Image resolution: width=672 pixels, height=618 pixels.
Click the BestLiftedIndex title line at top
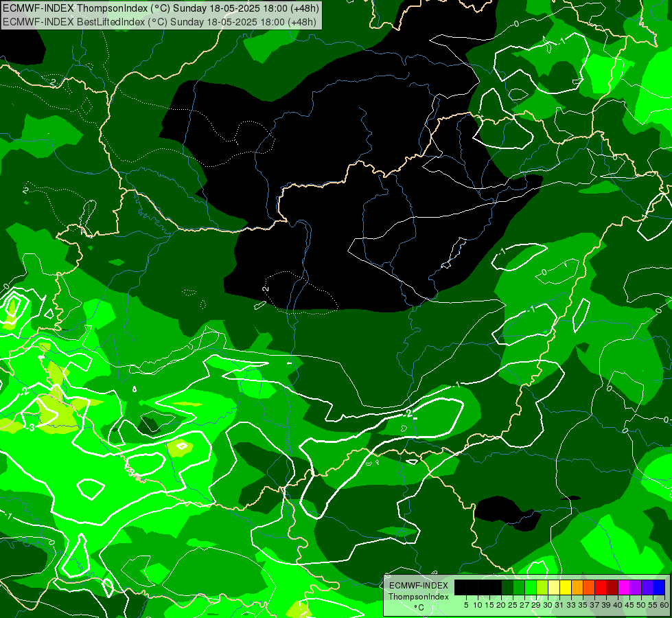tap(159, 21)
